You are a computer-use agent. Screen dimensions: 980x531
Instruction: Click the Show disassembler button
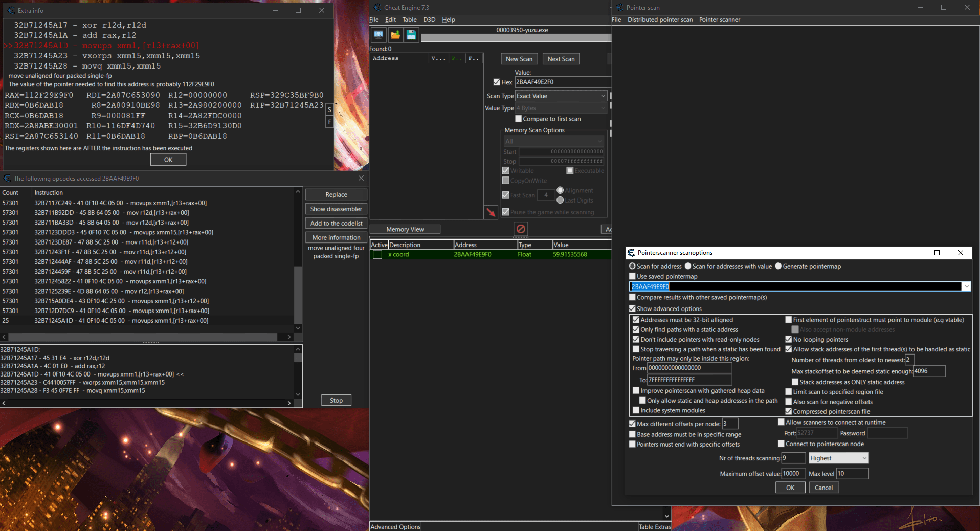336,209
